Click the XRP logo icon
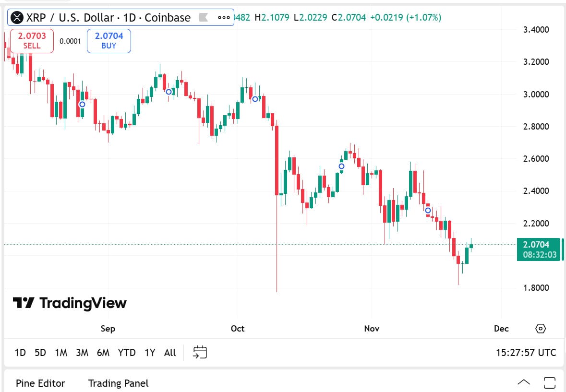 [17, 18]
